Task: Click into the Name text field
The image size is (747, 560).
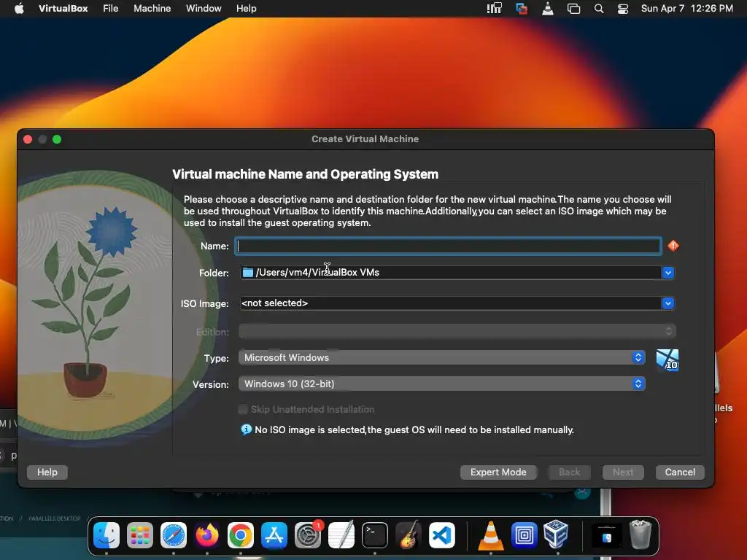Action: (448, 246)
